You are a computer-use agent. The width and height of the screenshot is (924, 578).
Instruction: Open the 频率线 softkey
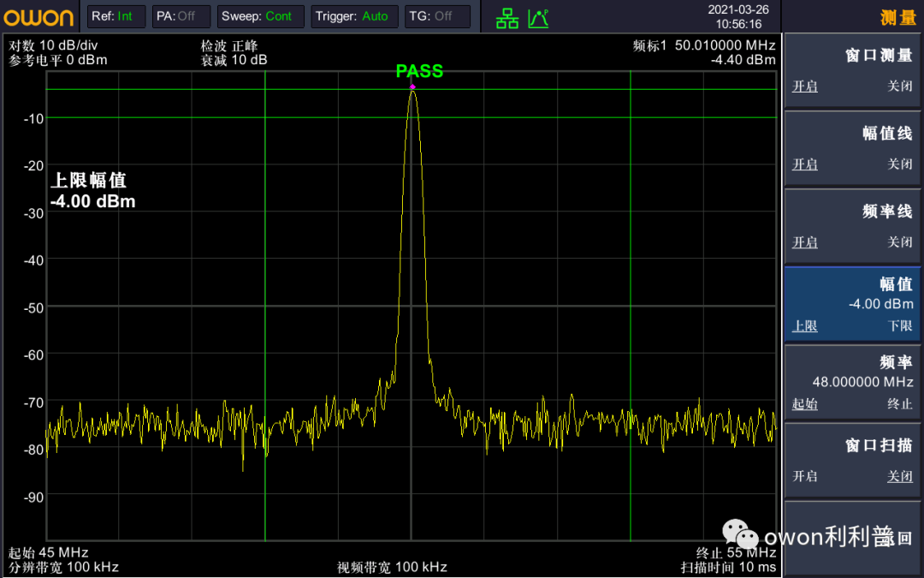click(x=853, y=226)
